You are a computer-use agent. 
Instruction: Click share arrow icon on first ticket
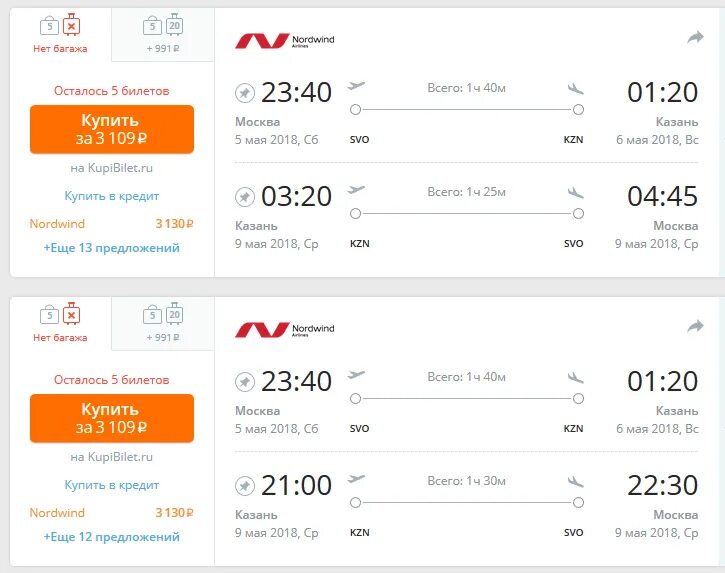click(x=695, y=37)
